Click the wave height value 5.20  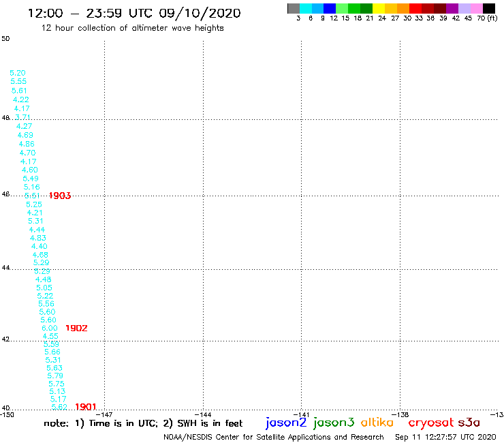tap(18, 73)
